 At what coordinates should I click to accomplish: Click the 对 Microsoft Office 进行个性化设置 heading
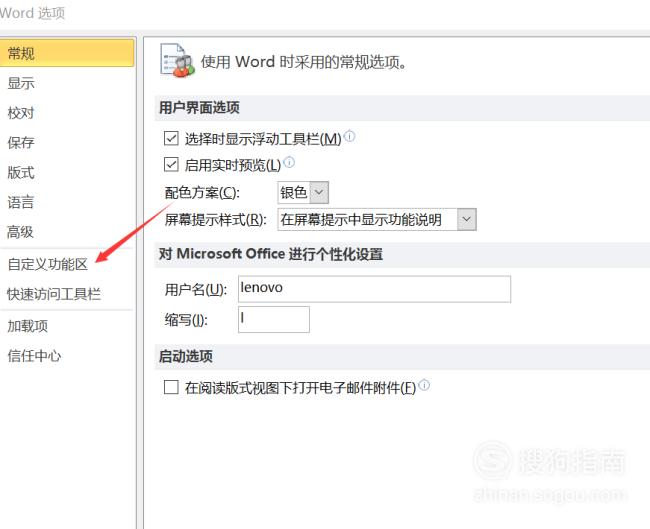[x=271, y=254]
